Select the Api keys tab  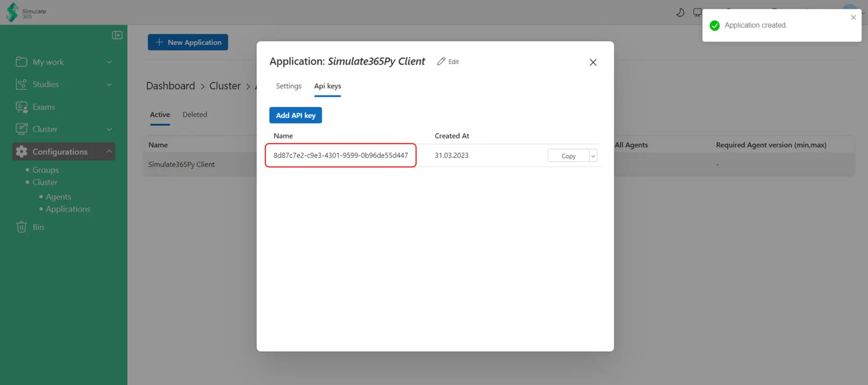coord(327,86)
